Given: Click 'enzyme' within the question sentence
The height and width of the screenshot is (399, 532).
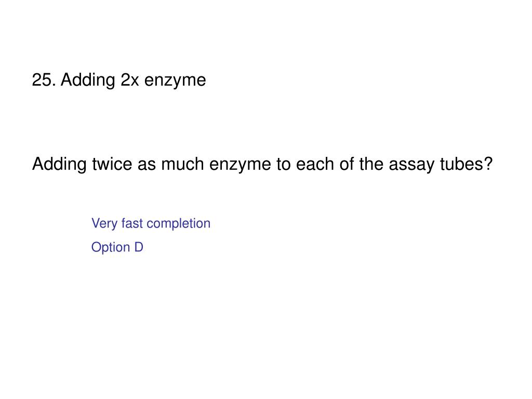Looking at the screenshot, I should click(x=240, y=165).
